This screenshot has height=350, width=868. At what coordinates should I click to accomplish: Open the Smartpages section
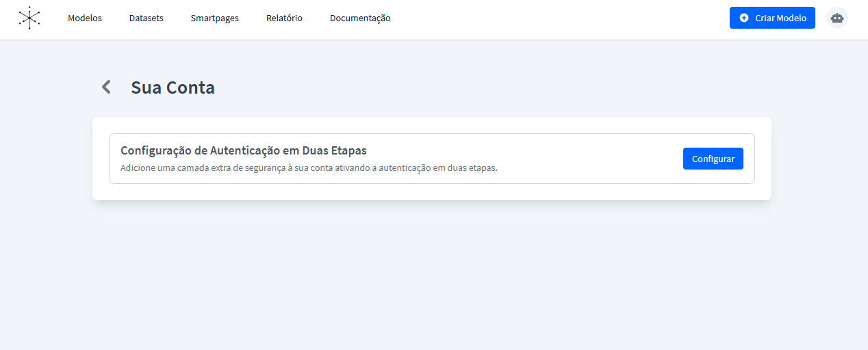coord(215,18)
